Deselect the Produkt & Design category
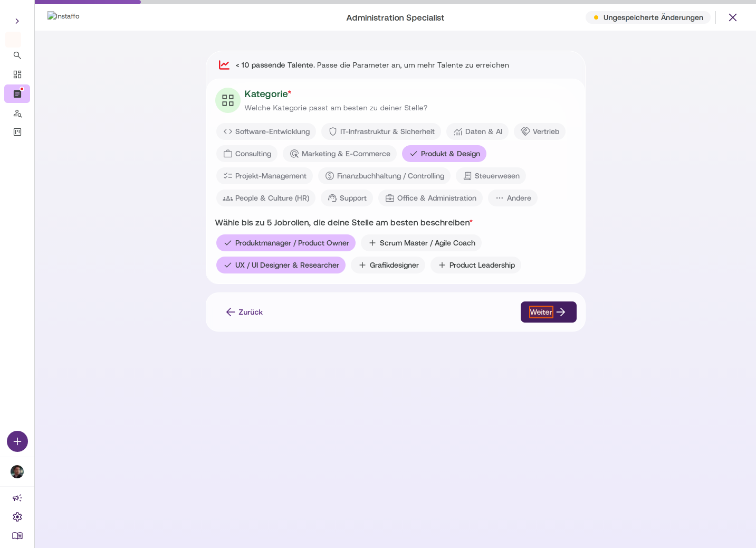 tap(444, 154)
